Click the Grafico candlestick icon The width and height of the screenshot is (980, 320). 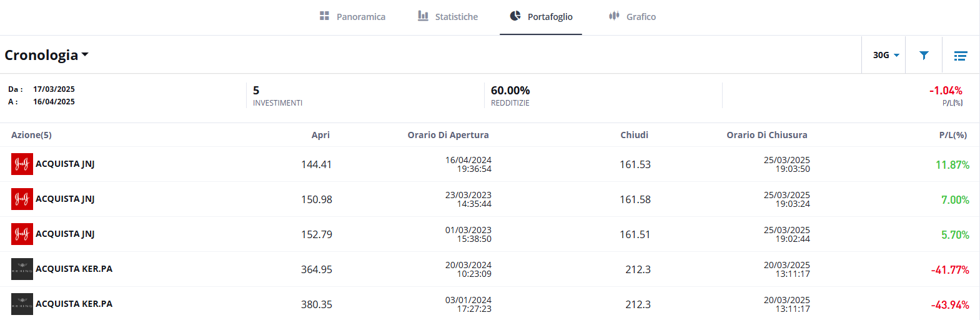(x=614, y=16)
